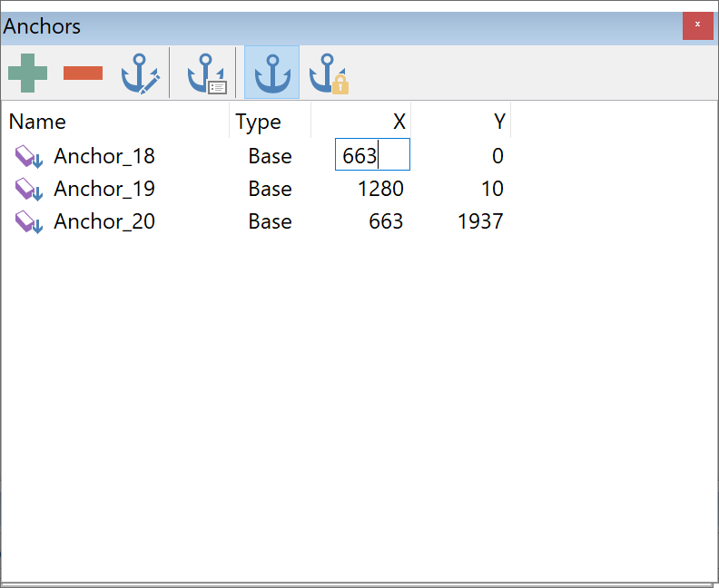Click inside the X edit field showing 663
The height and width of the screenshot is (588, 719).
coord(372,155)
